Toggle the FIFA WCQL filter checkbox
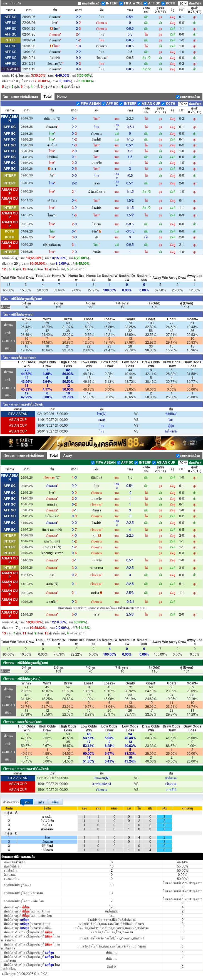Viewport: 203px width, 980px height. [x=122, y=3]
